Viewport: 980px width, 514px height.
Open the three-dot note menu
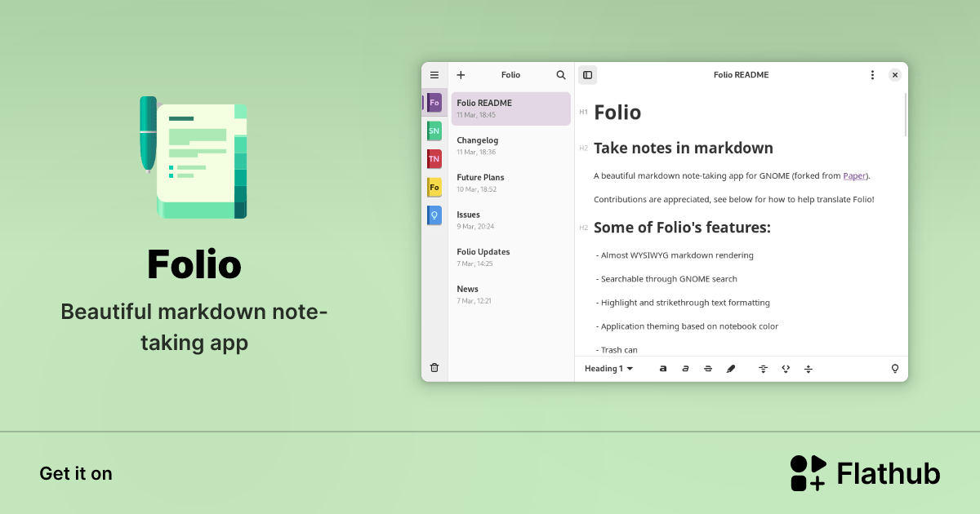(x=872, y=75)
